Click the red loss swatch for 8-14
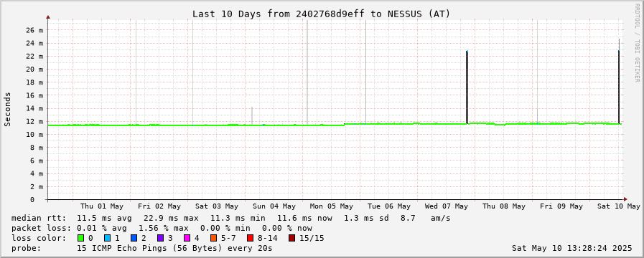Screen dimensions: 644x258 250,239
